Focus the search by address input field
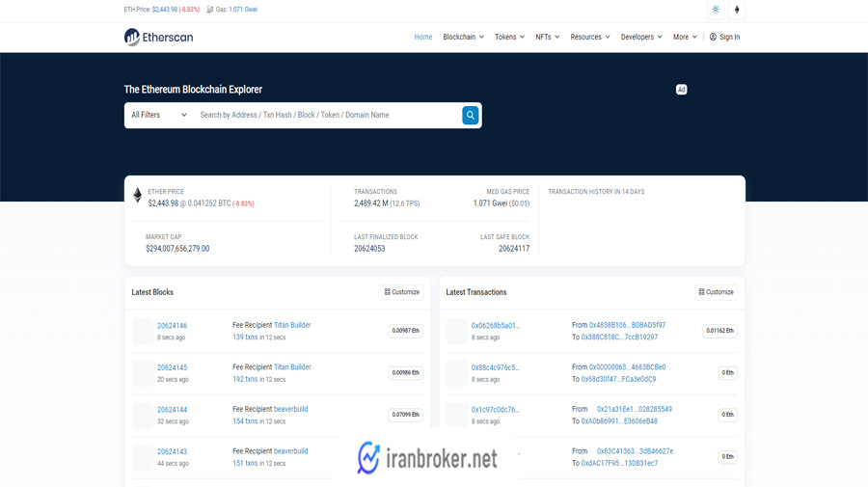This screenshot has width=868, height=487. [x=327, y=115]
